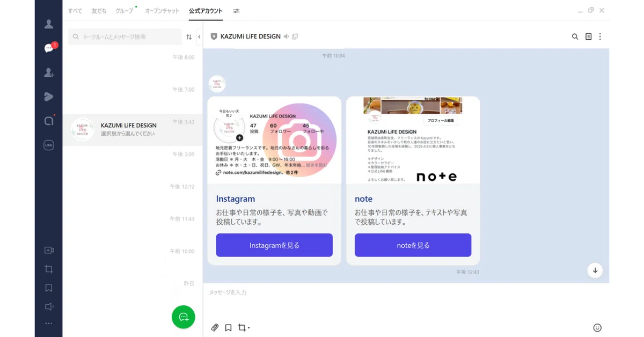
Task: Open Chats icon with unread badge
Action: [x=49, y=48]
